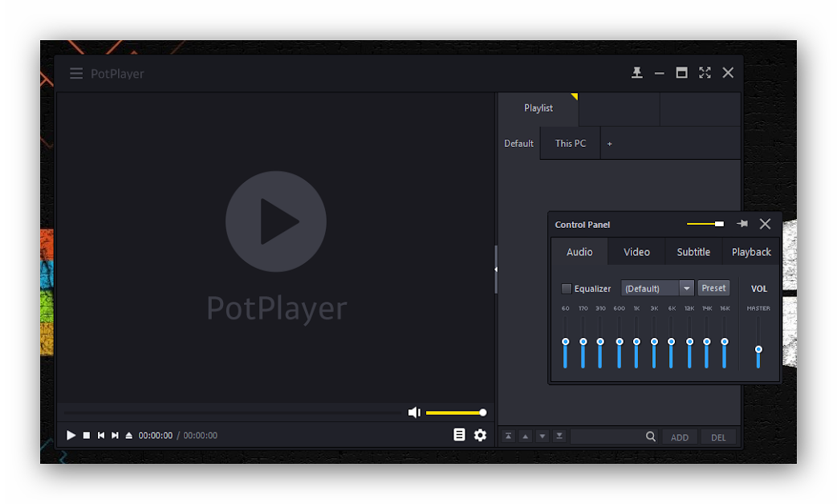The height and width of the screenshot is (504, 837).
Task: Collapse the playlist with the side handle
Action: (x=496, y=270)
